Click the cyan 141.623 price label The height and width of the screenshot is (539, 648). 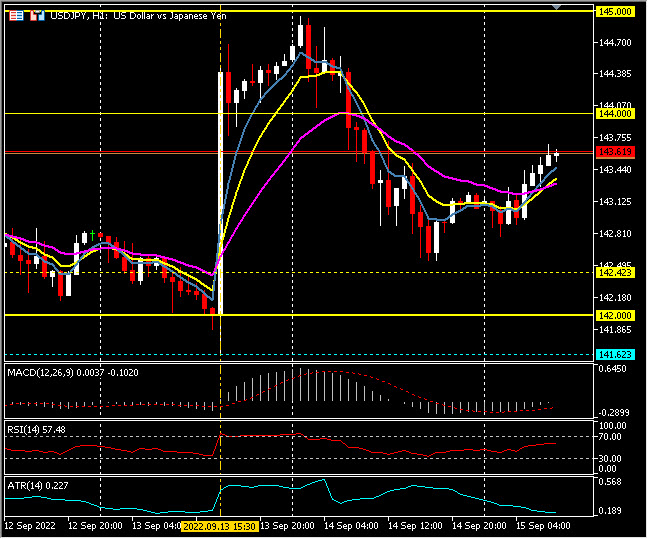point(614,354)
